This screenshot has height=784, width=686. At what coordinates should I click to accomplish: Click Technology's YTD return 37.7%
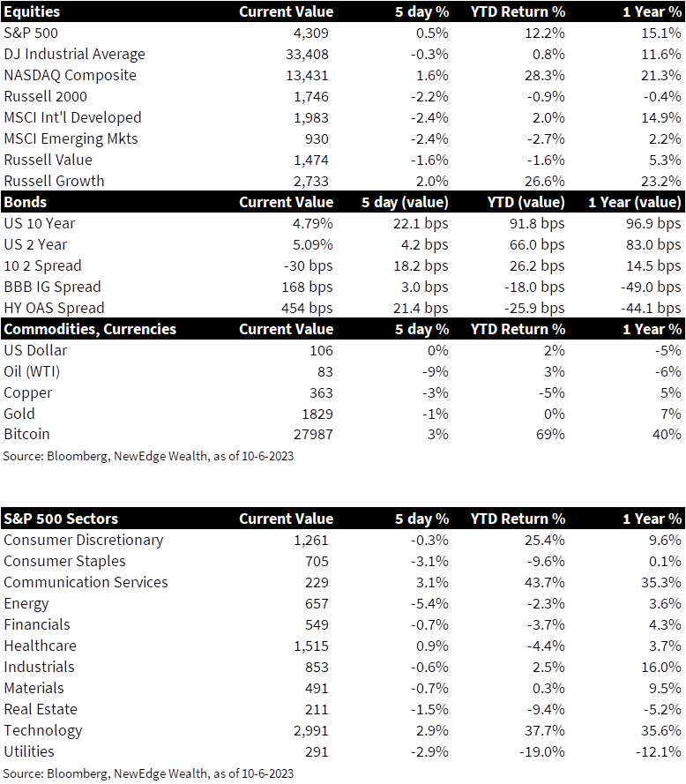tap(544, 730)
